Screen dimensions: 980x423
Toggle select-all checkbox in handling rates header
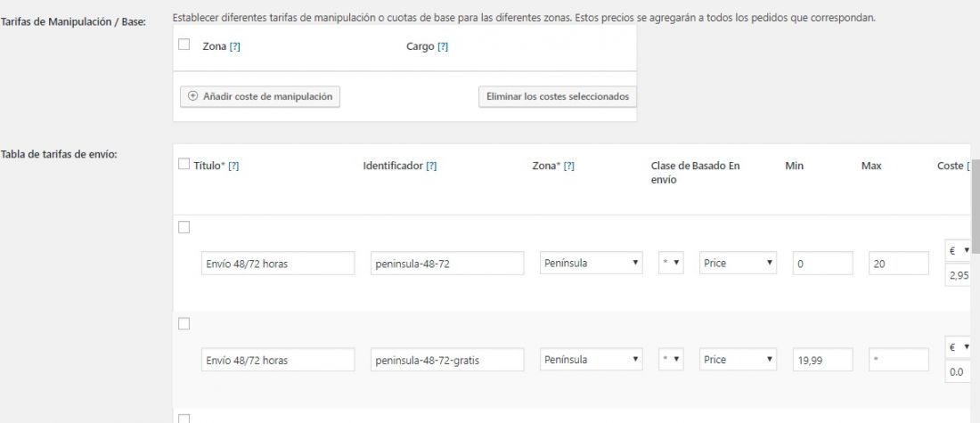(x=184, y=45)
